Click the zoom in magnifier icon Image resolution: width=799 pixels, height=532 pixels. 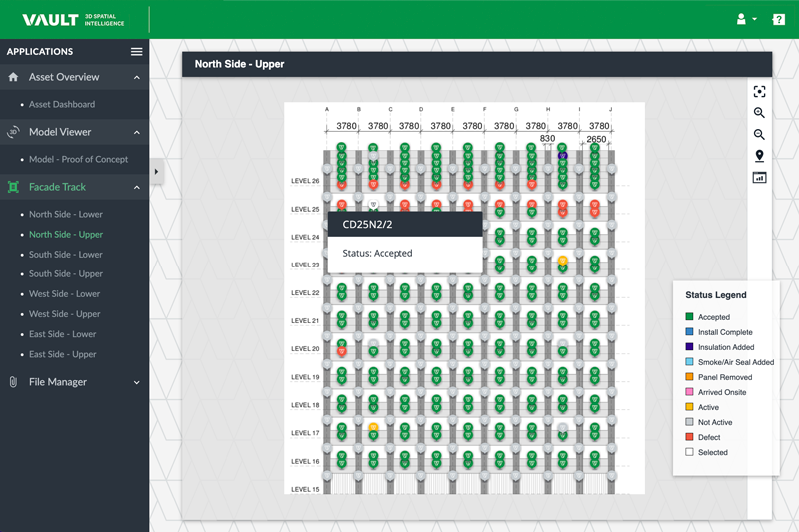coord(759,113)
